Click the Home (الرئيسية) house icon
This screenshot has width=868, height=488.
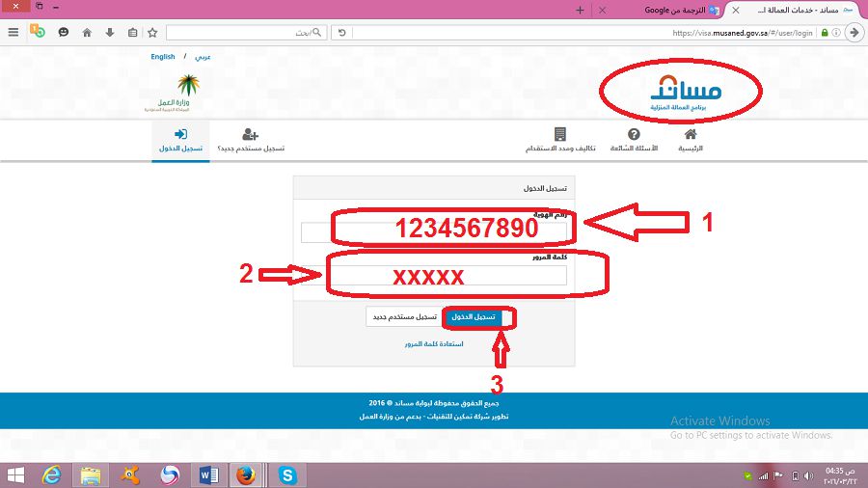point(689,135)
